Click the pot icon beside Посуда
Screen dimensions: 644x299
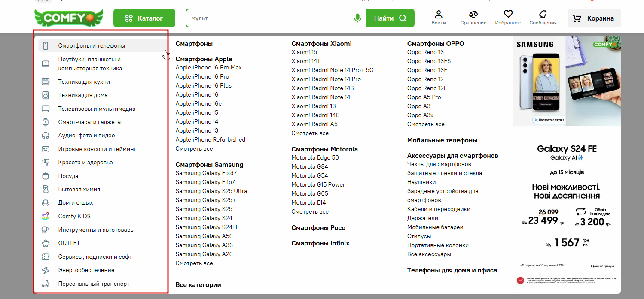(x=46, y=176)
